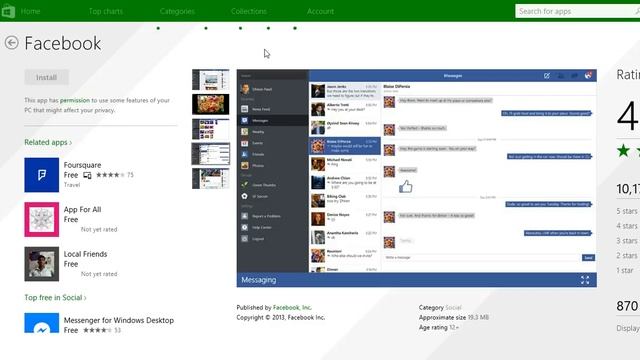This screenshot has width=640, height=360.
Task: Click the Install button
Action: tap(47, 78)
